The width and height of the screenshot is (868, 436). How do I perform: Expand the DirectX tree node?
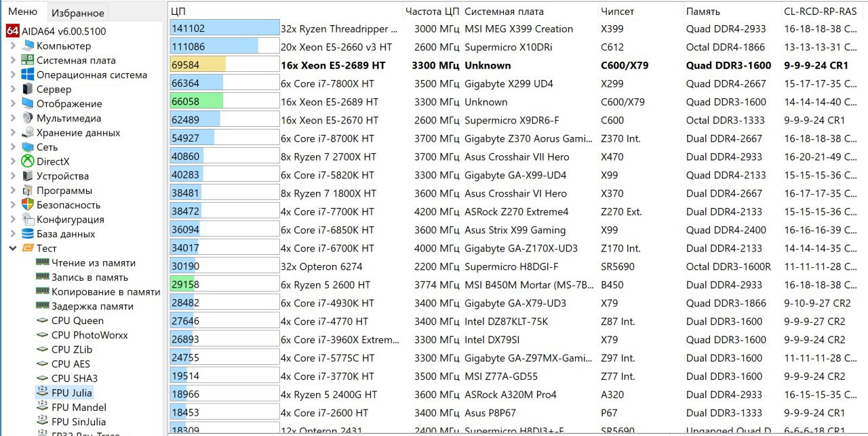pyautogui.click(x=13, y=161)
